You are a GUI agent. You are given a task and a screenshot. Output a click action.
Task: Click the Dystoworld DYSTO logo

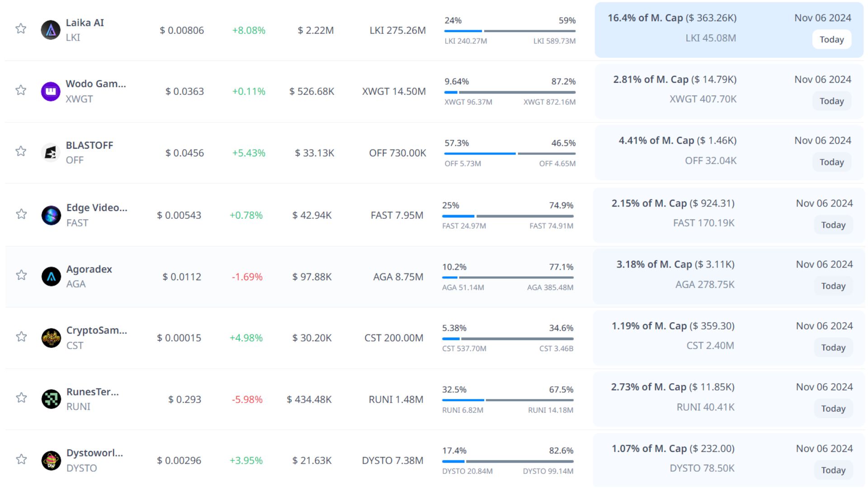pyautogui.click(x=51, y=460)
